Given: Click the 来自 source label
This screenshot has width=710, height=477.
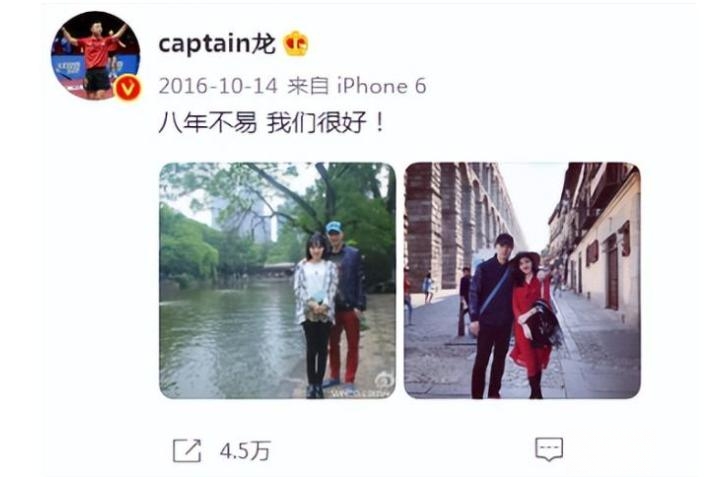Looking at the screenshot, I should click(309, 86).
